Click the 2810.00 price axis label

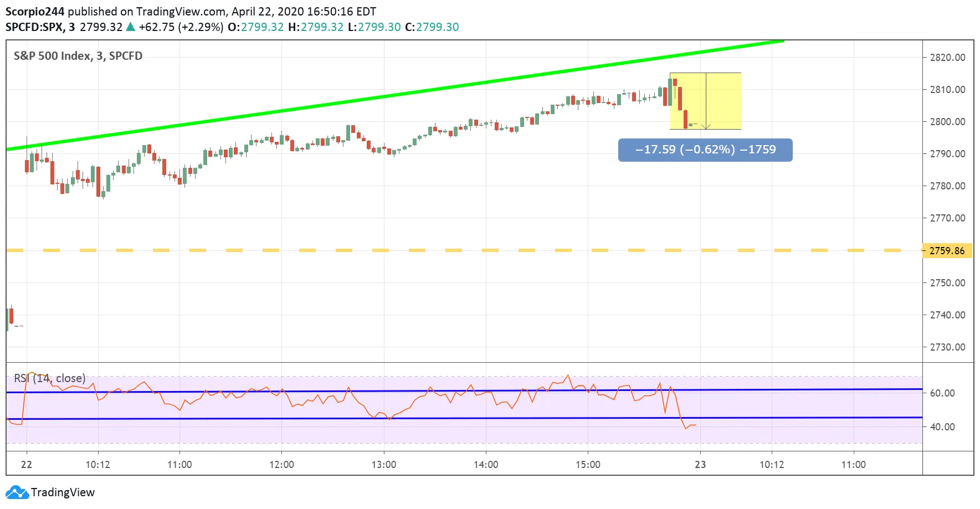pos(947,90)
